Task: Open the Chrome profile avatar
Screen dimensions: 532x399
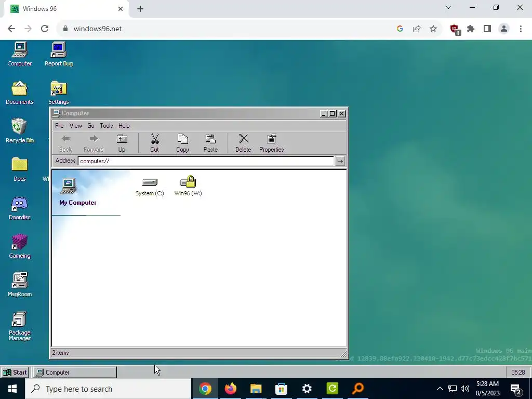Action: pyautogui.click(x=504, y=29)
